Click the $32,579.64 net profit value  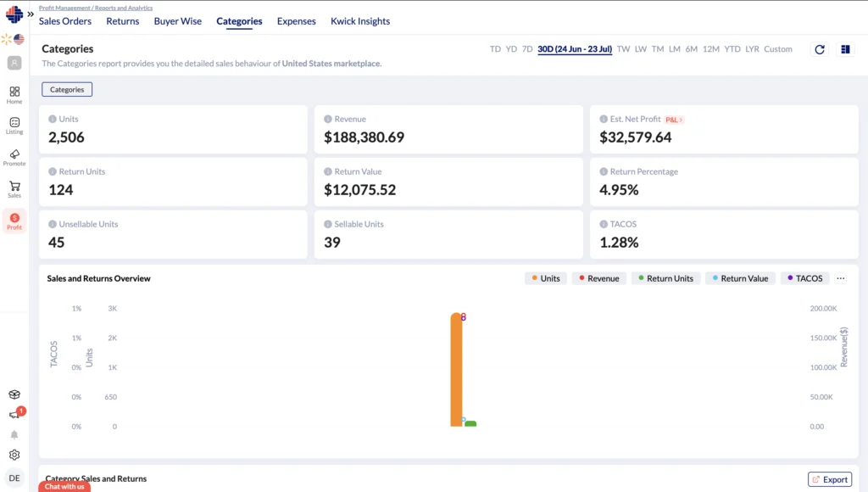point(636,137)
